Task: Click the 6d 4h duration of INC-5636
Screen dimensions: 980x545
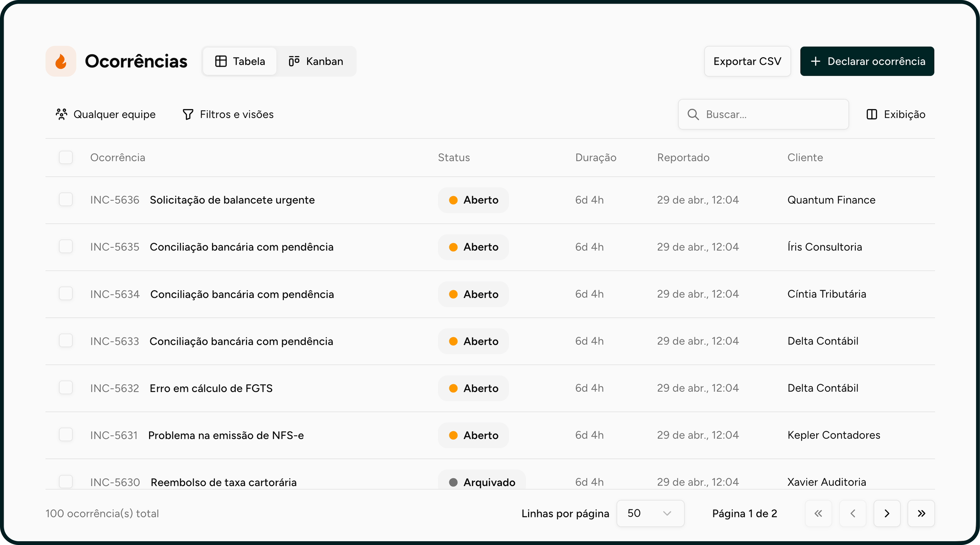Action: pyautogui.click(x=589, y=200)
